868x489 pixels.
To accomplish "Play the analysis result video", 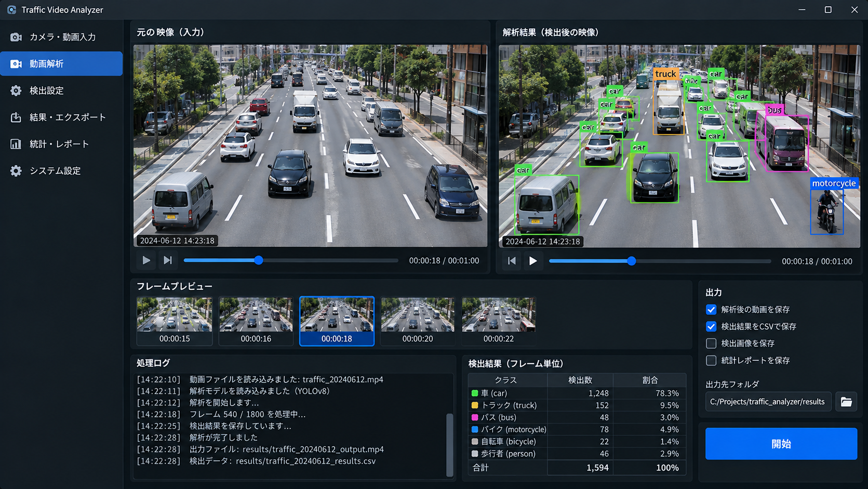I will point(532,261).
